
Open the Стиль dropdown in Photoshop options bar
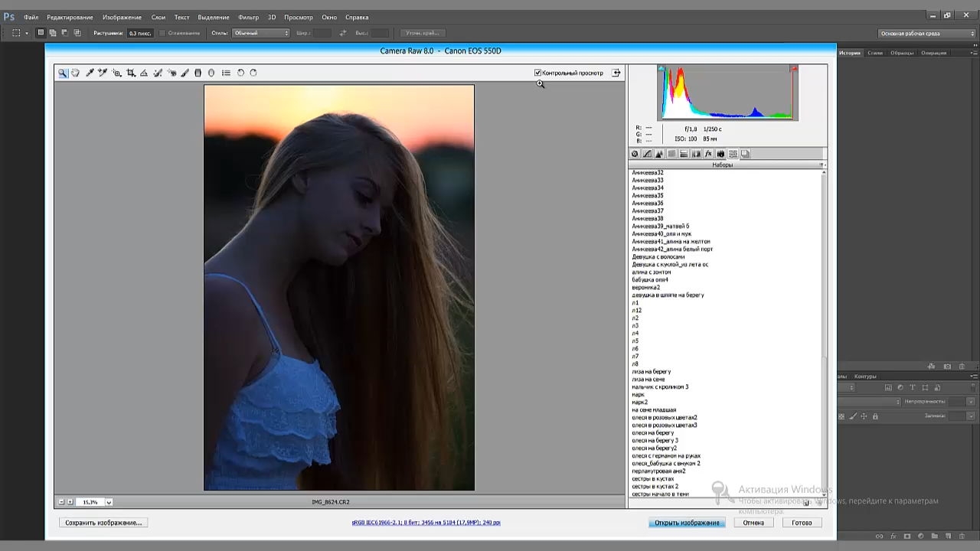[x=261, y=33]
